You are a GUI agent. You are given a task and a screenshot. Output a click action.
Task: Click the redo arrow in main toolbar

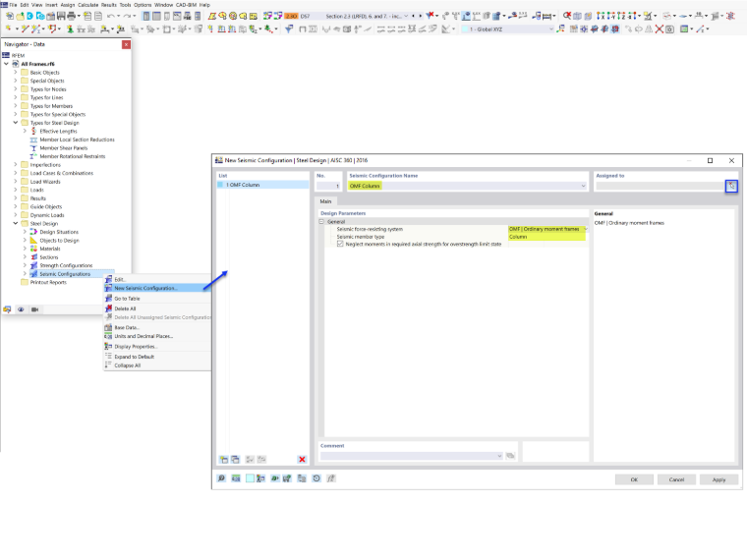click(x=127, y=16)
